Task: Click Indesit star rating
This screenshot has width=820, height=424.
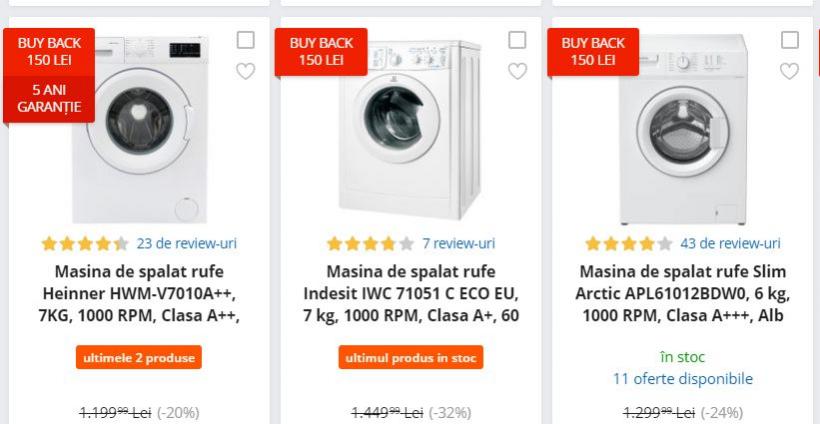Action: pyautogui.click(x=370, y=243)
